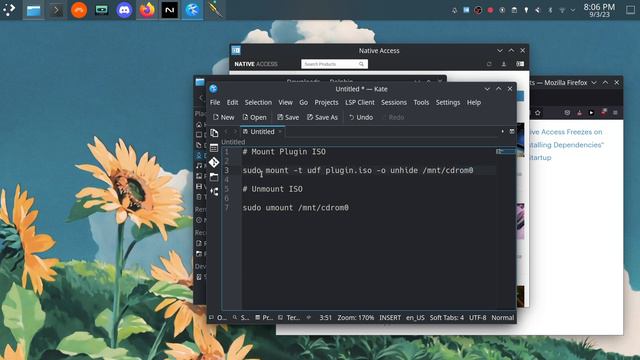The width and height of the screenshot is (640, 360).
Task: Open the View menu in Kate
Action: [285, 102]
